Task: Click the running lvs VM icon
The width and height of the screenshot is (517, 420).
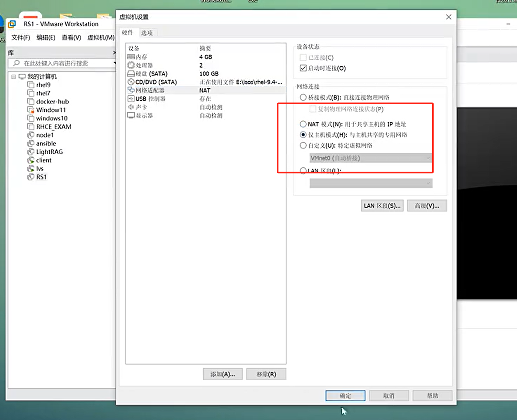Action: (31, 168)
